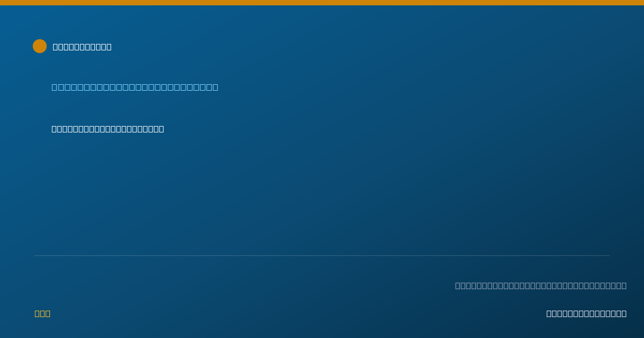Click the white subtitle line below the blue headline
644x338 pixels.
(x=107, y=129)
